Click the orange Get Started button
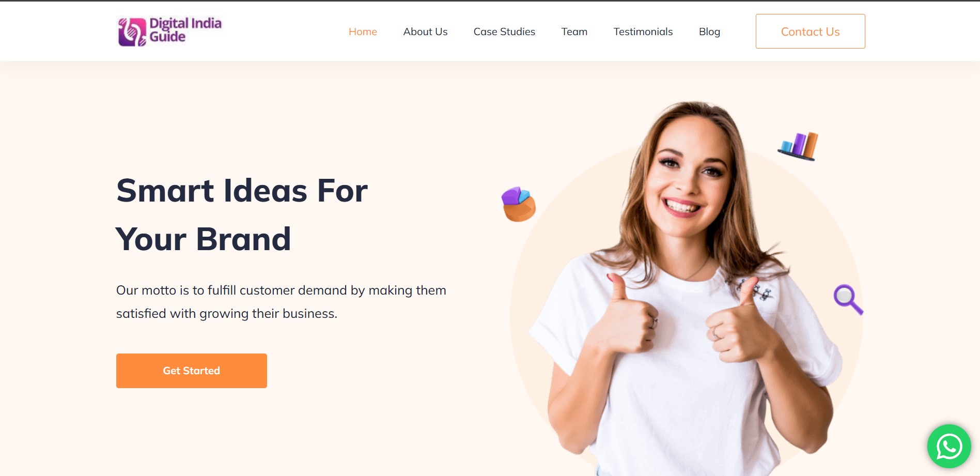The height and width of the screenshot is (476, 980). 192,371
